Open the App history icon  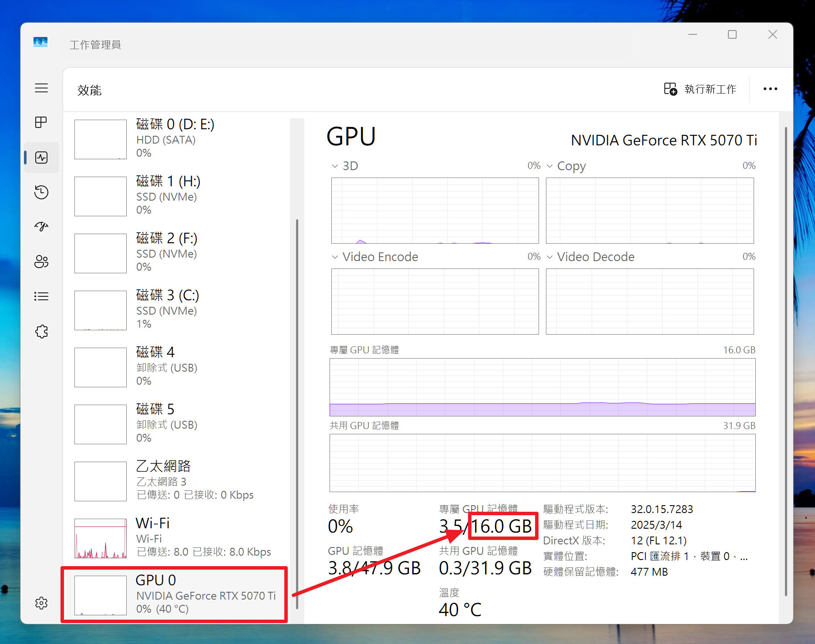click(x=41, y=192)
